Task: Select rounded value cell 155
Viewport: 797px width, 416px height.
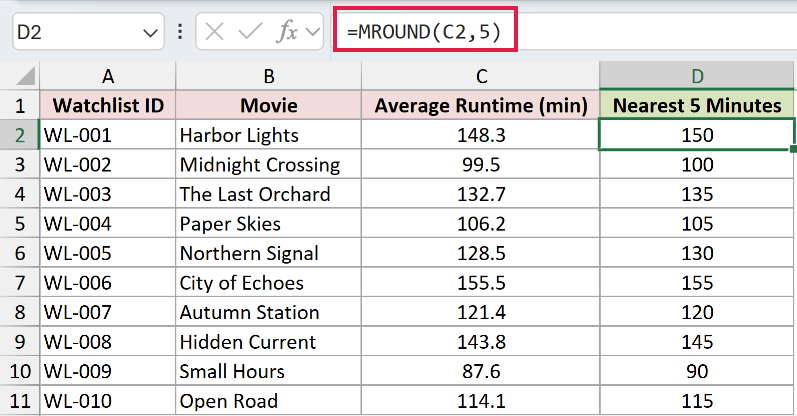Action: [697, 282]
